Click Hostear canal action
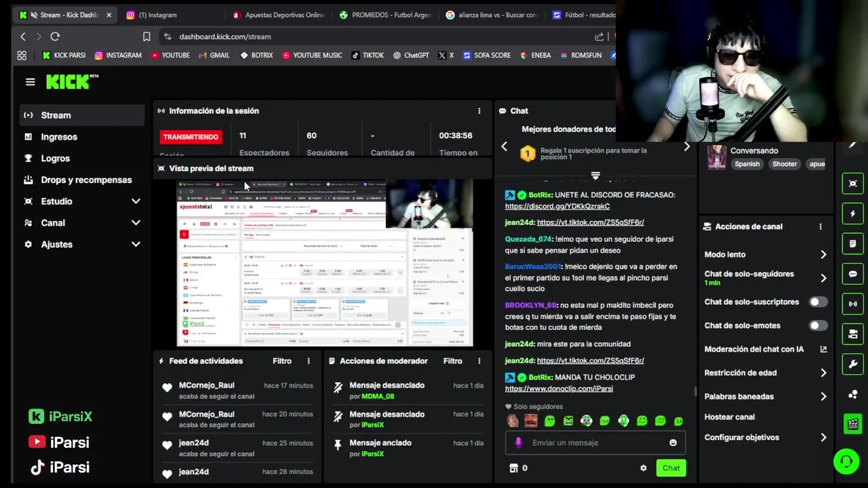Viewport: 868px width, 488px height. coord(730,417)
